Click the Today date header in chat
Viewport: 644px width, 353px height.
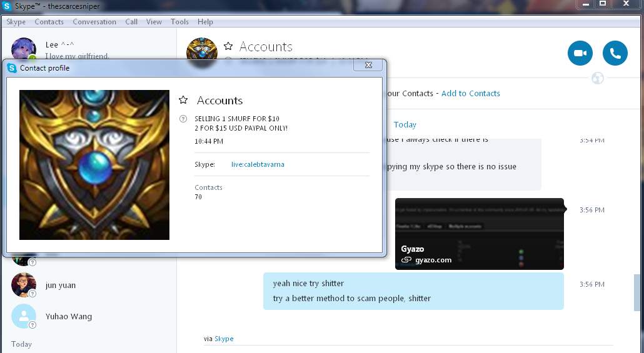(x=405, y=124)
